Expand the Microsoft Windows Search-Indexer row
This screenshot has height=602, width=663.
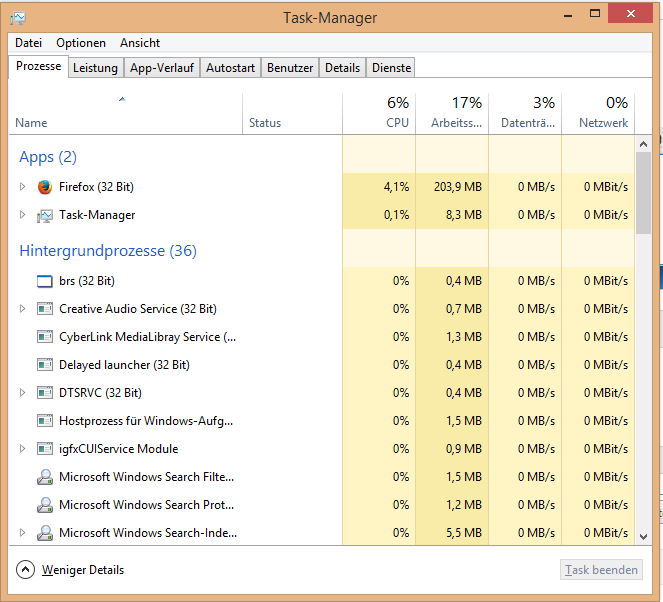point(22,533)
